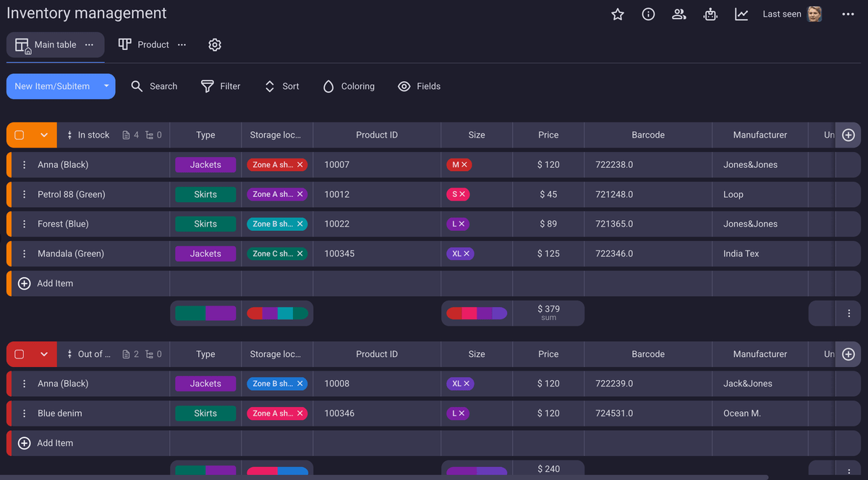868x480 pixels.
Task: Open the Coloring options
Action: (x=348, y=86)
